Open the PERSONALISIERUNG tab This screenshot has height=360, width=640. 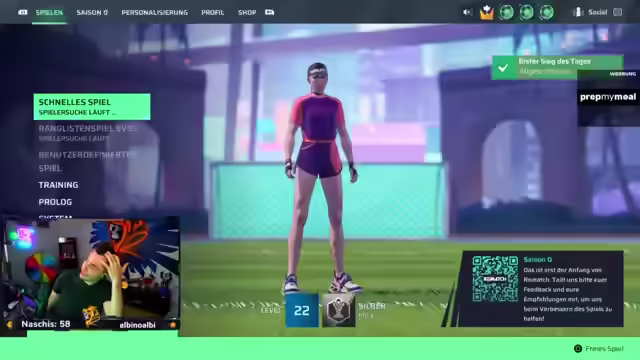coord(155,13)
